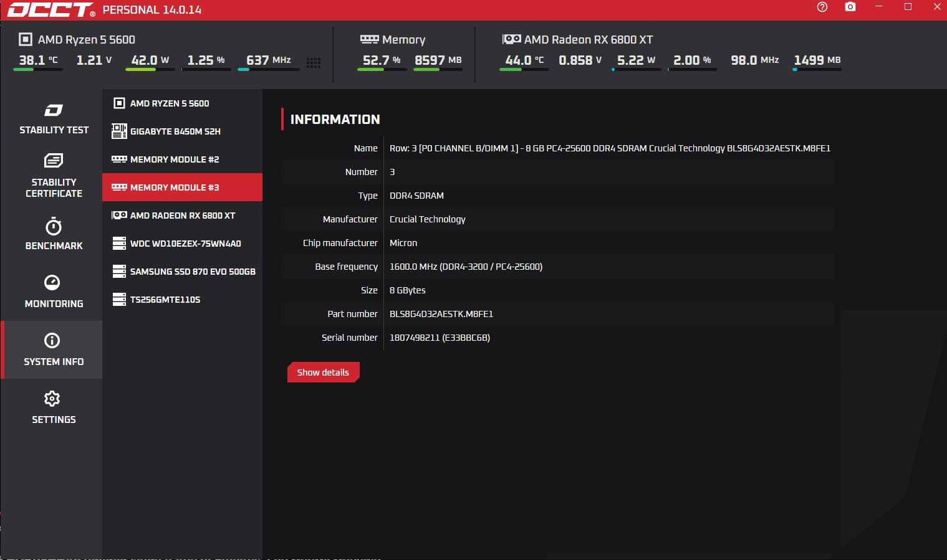Click the CPU chip icon beside AMD Ryzen 5 5600 header
947x560 pixels.
click(26, 39)
